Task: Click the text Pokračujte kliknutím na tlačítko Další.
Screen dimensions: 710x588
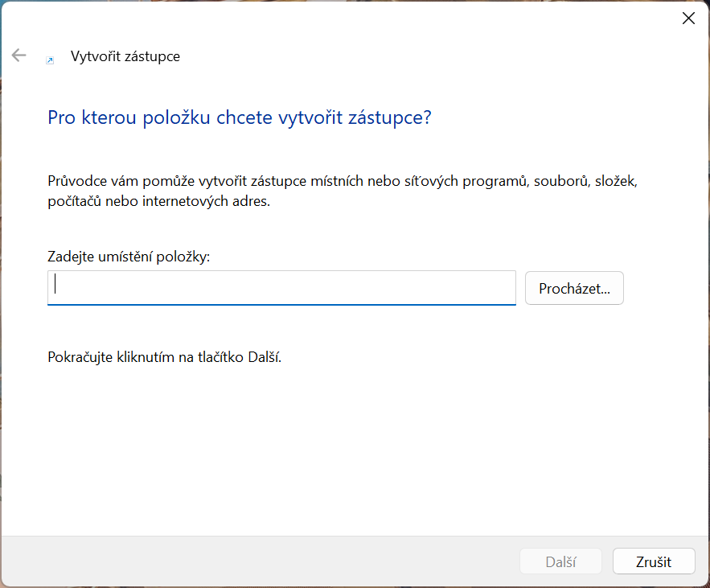Action: [164, 357]
